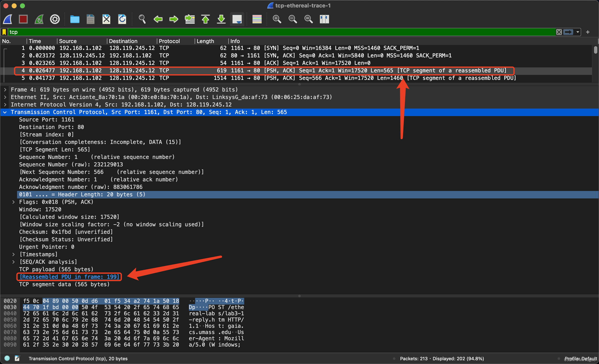Click the Destination column header
This screenshot has height=364, width=599.
pyautogui.click(x=123, y=41)
